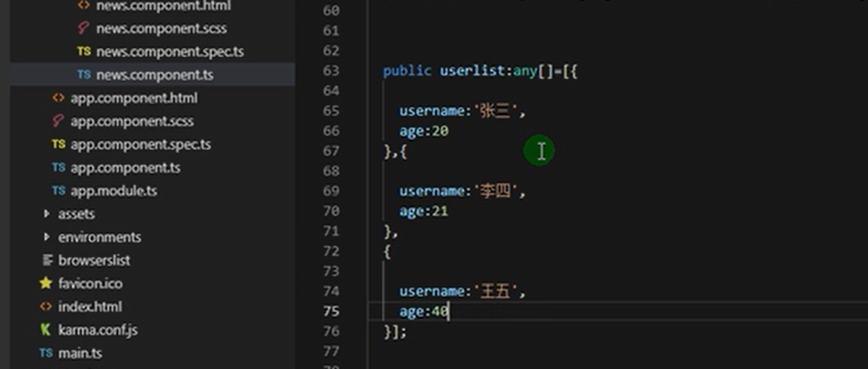Image resolution: width=868 pixels, height=369 pixels.
Task: Click the TS icon beside app.module.ts
Action: 58,190
